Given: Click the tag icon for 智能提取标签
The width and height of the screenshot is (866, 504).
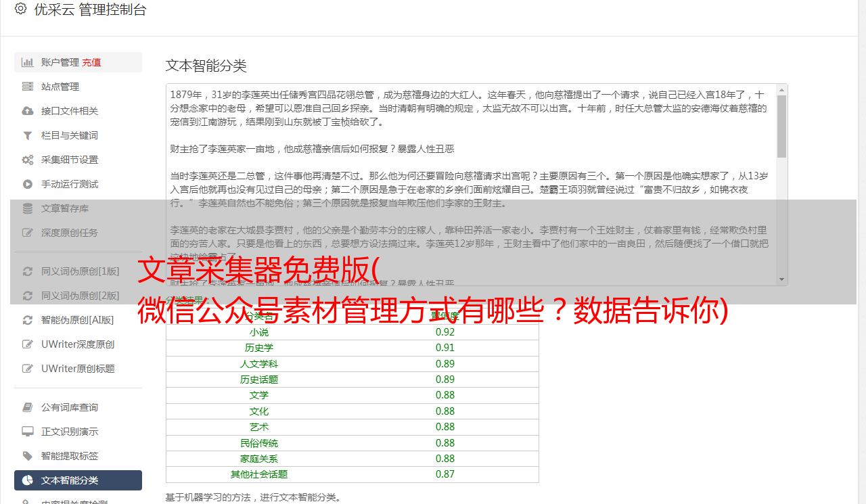Looking at the screenshot, I should (x=28, y=456).
